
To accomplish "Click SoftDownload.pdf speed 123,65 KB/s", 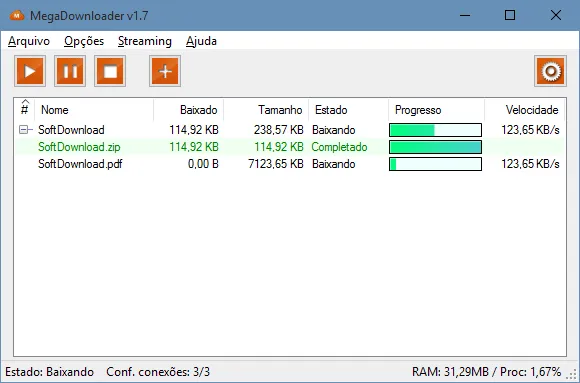I will [x=530, y=164].
